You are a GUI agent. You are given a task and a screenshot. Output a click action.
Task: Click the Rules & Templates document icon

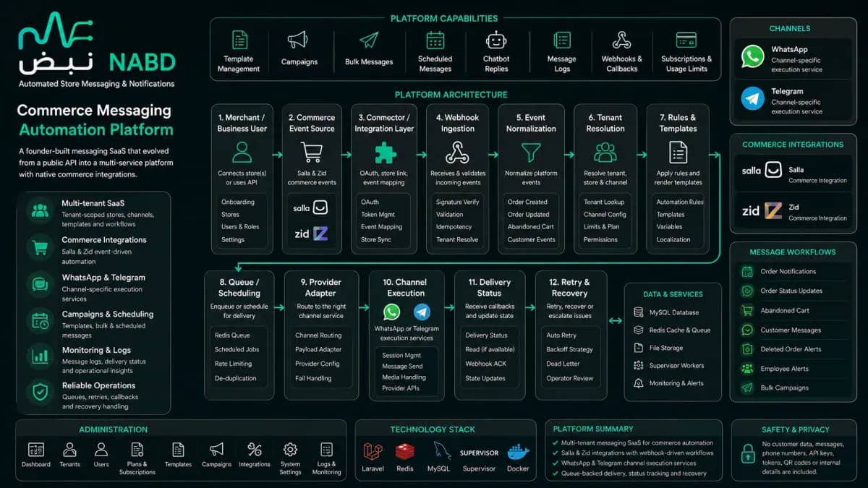coord(678,153)
